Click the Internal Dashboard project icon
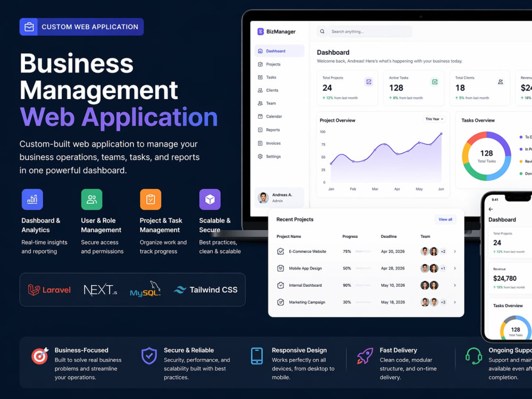This screenshot has height=399, width=532. (280, 285)
